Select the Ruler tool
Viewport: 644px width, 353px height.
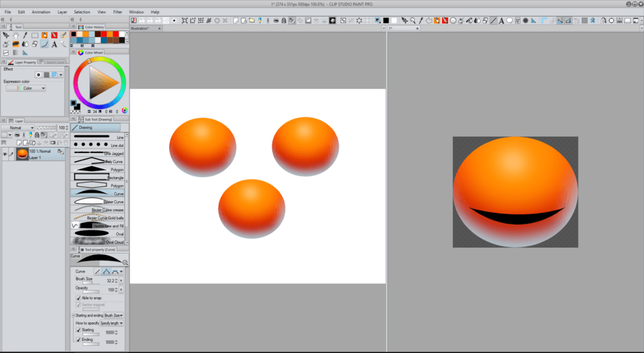pyautogui.click(x=25, y=52)
